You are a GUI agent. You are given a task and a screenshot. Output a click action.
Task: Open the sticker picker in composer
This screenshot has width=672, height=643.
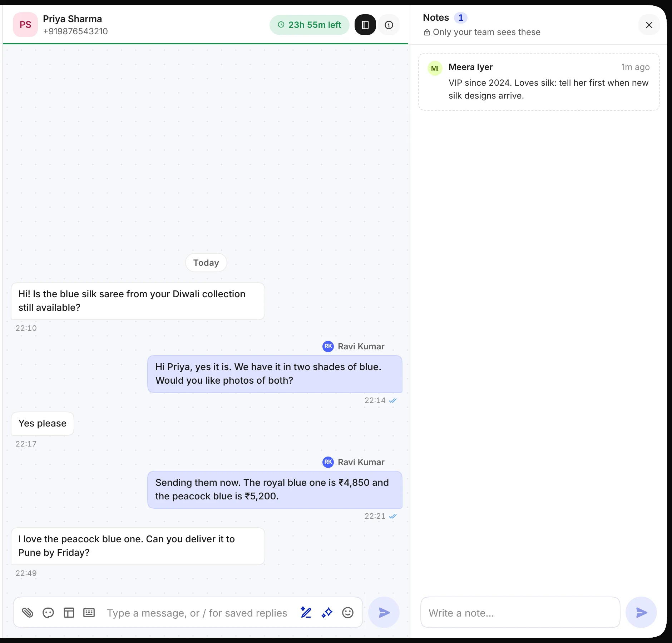click(48, 613)
